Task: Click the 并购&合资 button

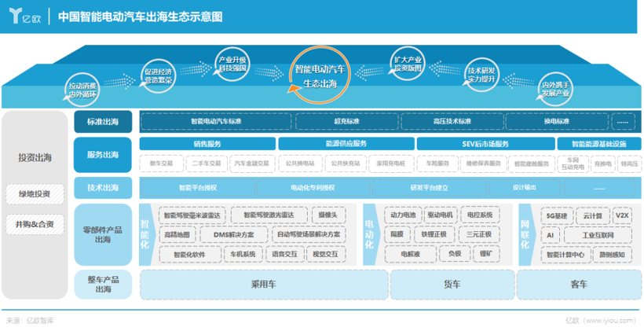Action: click(x=35, y=224)
